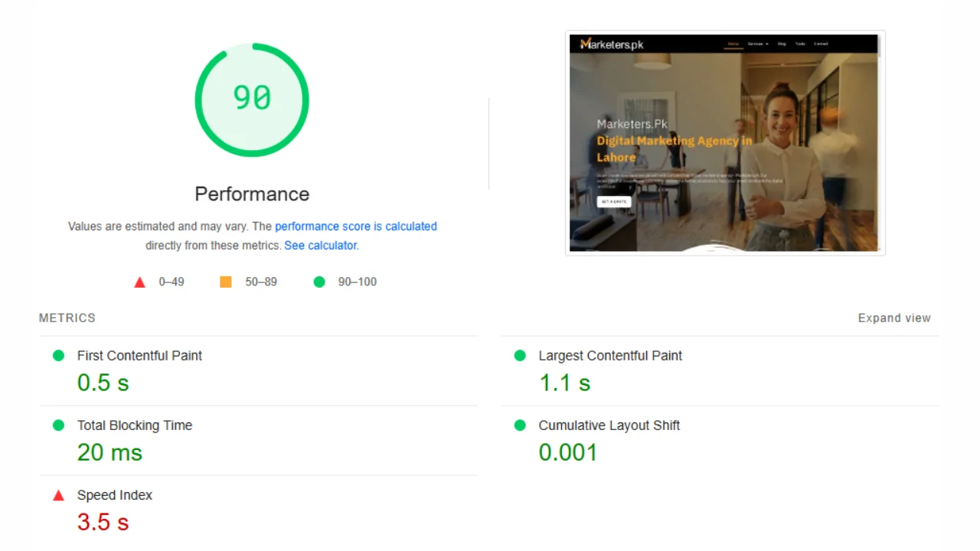Click the green dot beside First Contentful Paint
Screen dimensions: 980x551
click(58, 356)
